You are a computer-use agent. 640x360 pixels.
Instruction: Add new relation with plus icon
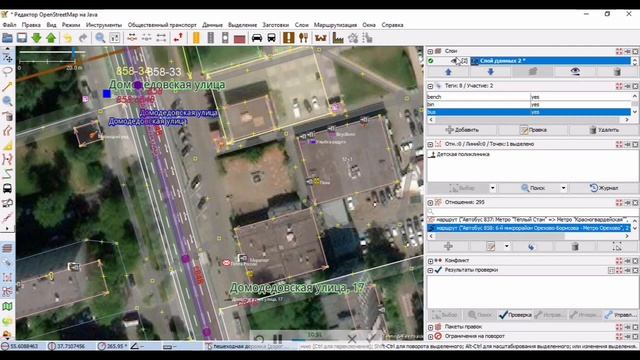[448, 247]
